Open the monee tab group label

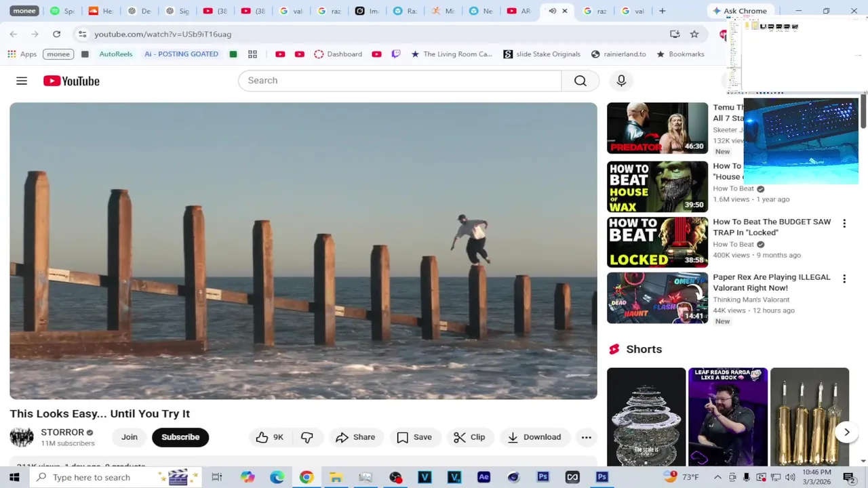click(x=24, y=11)
